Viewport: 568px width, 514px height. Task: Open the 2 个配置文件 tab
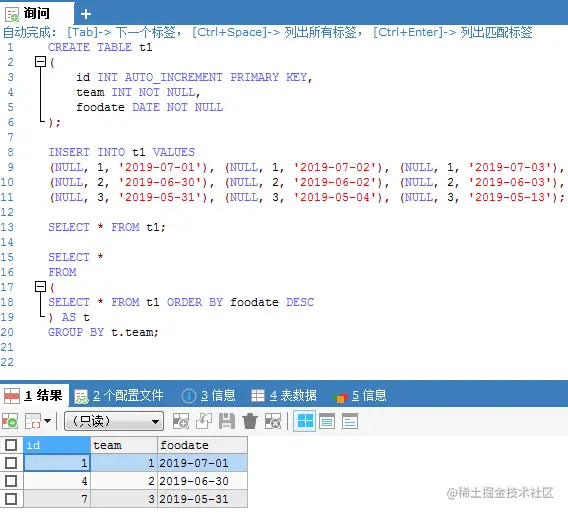point(119,396)
